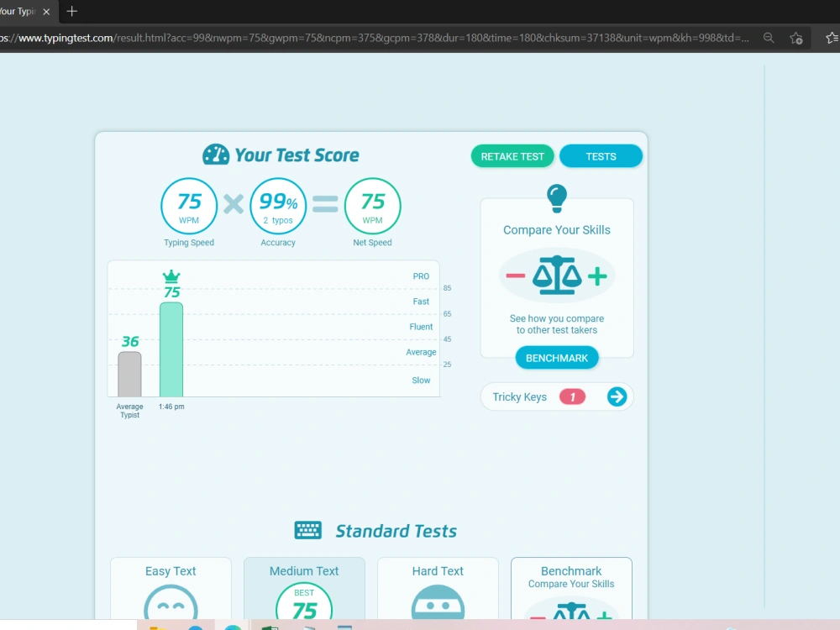Select the Hard Text test card
Image resolution: width=840 pixels, height=630 pixels.
coord(438,590)
